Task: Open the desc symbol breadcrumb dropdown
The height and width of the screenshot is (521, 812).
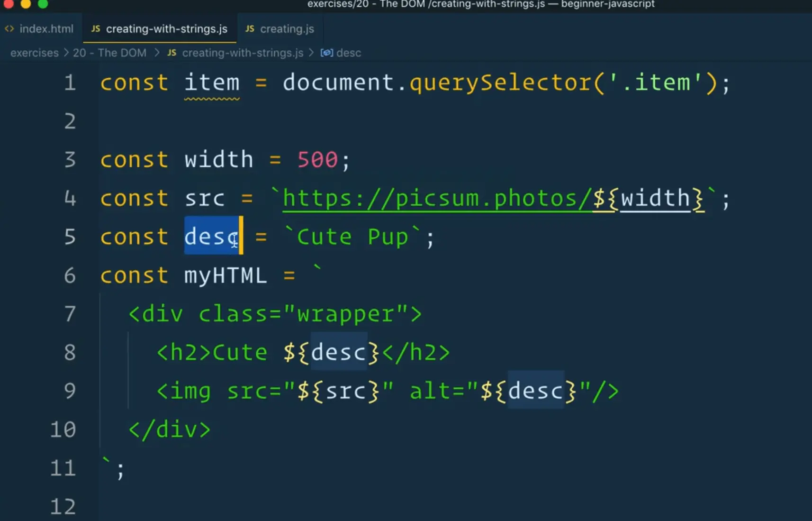Action: [x=349, y=53]
